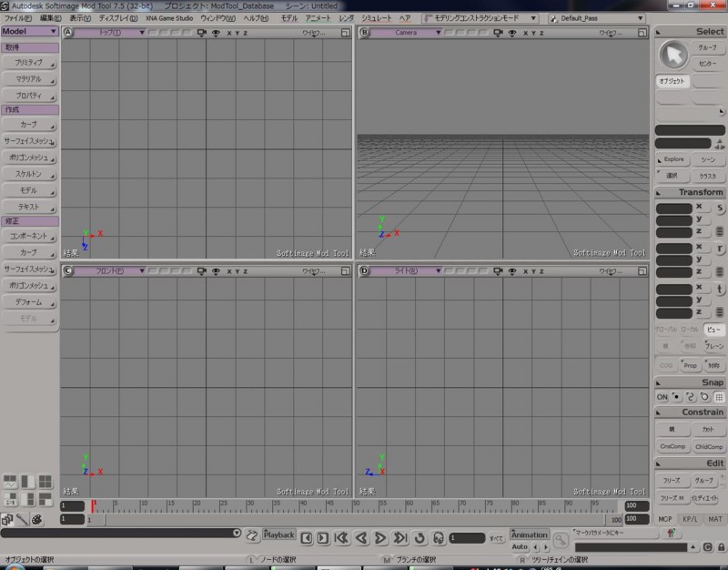Click the snap to point icon

[676, 397]
